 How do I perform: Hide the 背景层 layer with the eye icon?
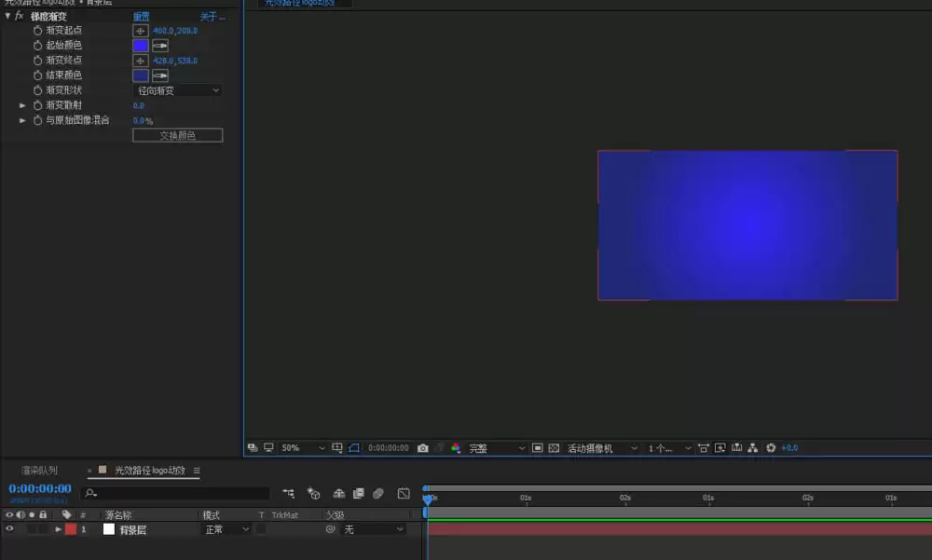click(x=9, y=528)
